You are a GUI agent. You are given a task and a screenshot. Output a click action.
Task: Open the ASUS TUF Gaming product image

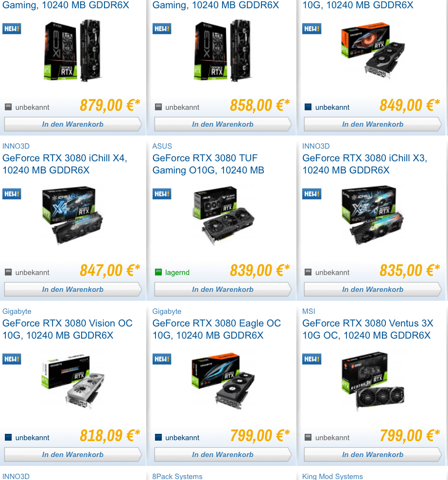pyautogui.click(x=224, y=214)
